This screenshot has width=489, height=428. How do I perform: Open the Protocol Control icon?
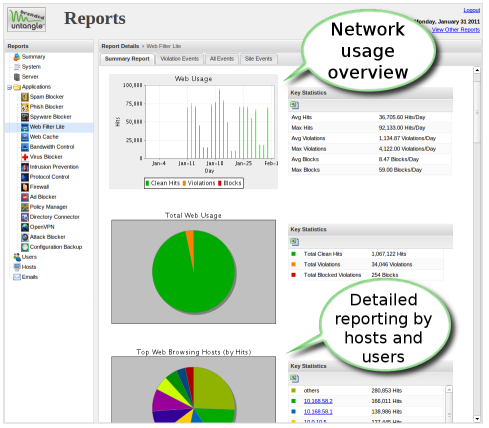tap(25, 177)
